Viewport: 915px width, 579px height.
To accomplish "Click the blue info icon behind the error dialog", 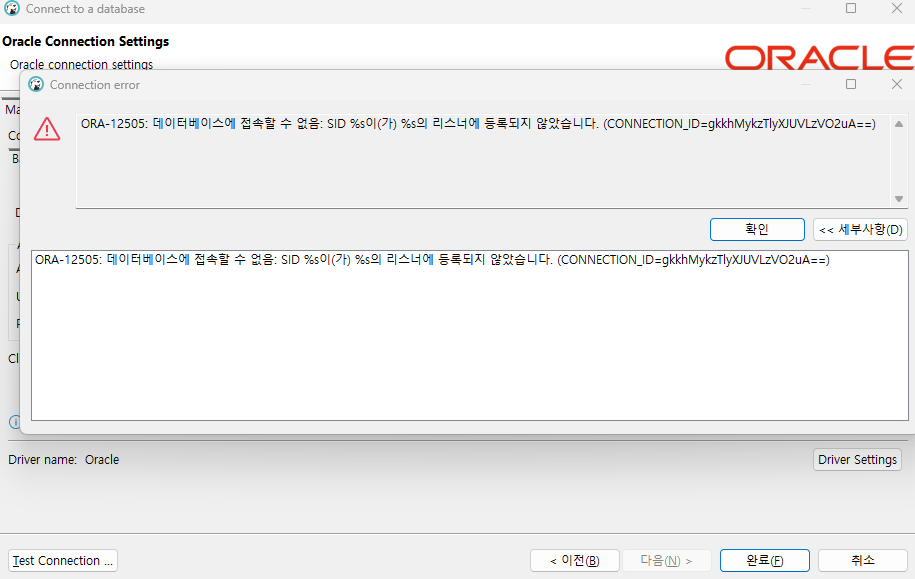I will pos(15,421).
